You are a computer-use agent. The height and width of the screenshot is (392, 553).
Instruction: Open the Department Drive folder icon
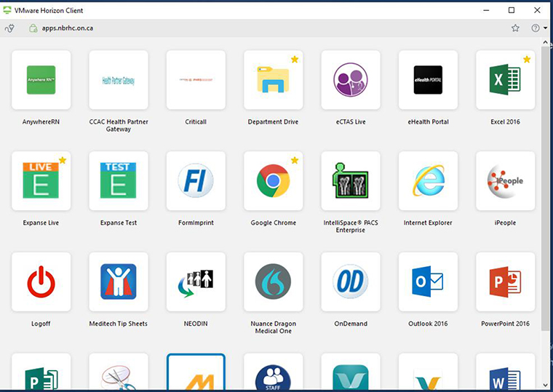click(274, 80)
